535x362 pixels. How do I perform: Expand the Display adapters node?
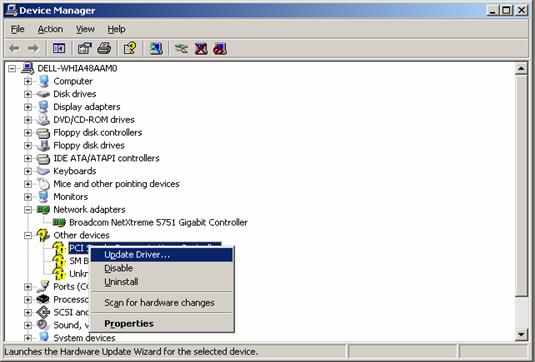point(28,107)
